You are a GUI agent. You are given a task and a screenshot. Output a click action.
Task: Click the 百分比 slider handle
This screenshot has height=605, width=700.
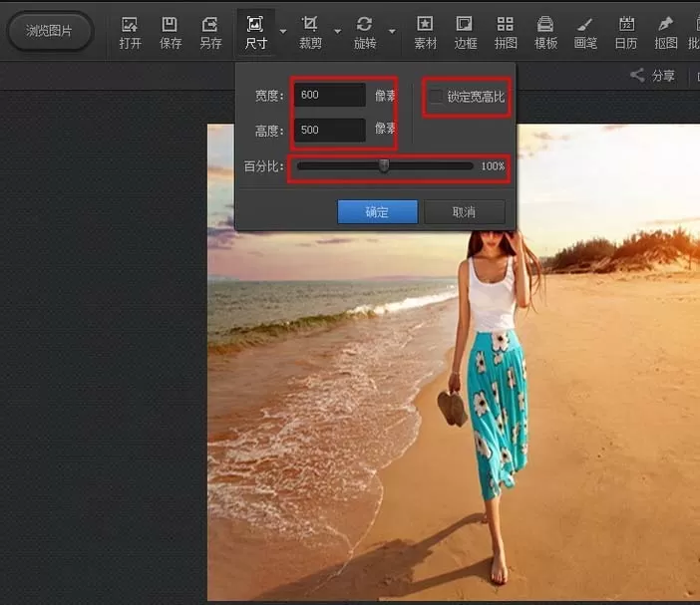pos(384,166)
